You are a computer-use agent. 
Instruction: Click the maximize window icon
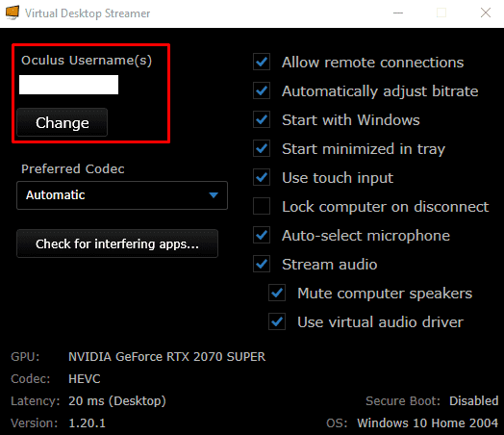click(441, 13)
